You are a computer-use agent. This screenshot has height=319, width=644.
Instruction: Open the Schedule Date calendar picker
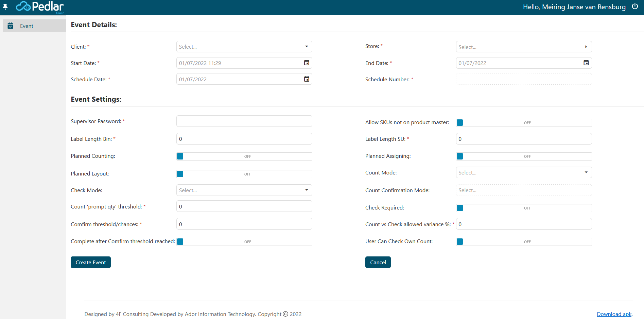(307, 79)
